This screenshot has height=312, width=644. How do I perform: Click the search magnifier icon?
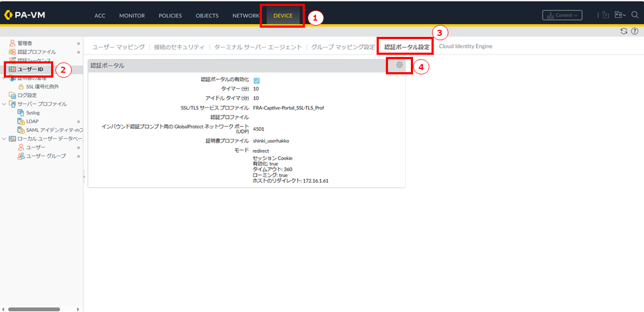pyautogui.click(x=635, y=15)
